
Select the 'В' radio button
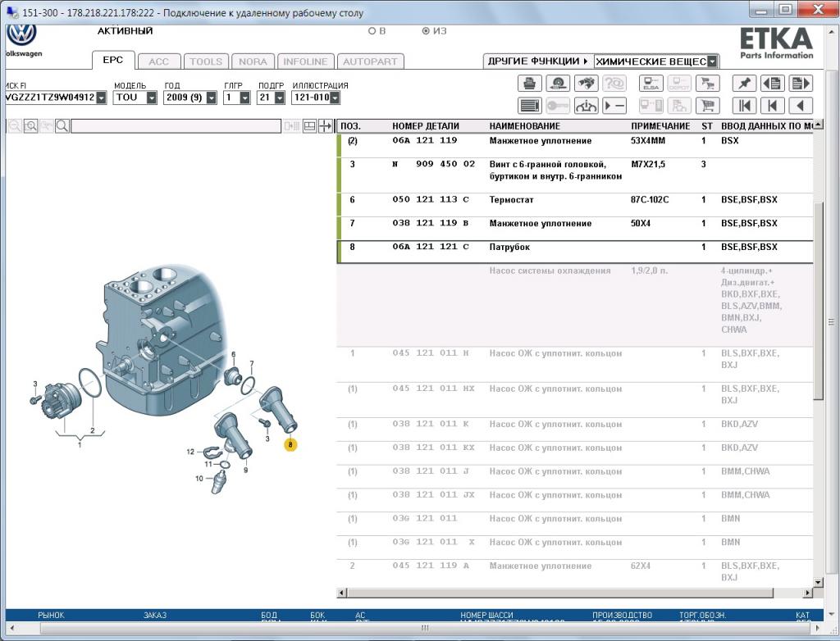(372, 31)
